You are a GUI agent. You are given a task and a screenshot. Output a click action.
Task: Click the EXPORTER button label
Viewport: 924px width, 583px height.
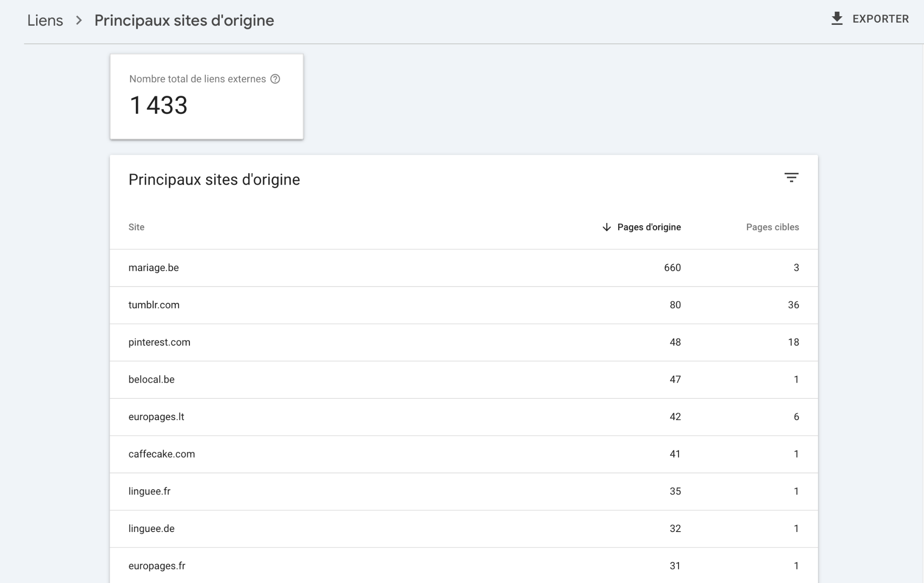tap(881, 19)
